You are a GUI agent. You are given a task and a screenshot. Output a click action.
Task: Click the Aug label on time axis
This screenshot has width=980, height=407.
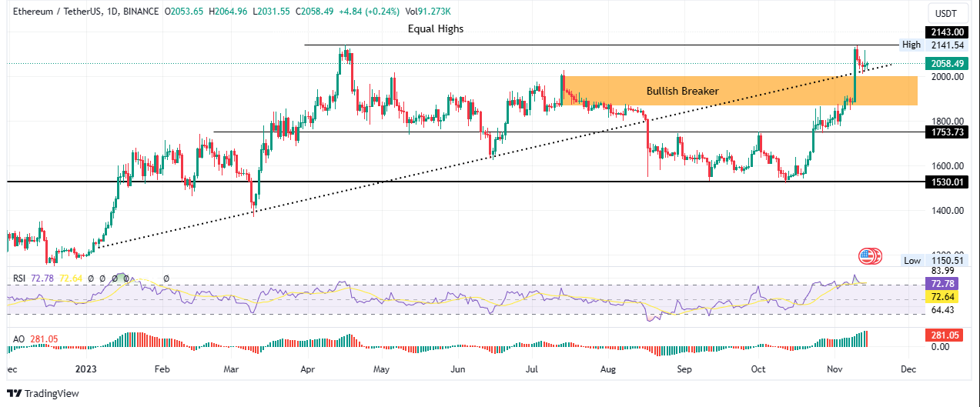[x=609, y=369]
